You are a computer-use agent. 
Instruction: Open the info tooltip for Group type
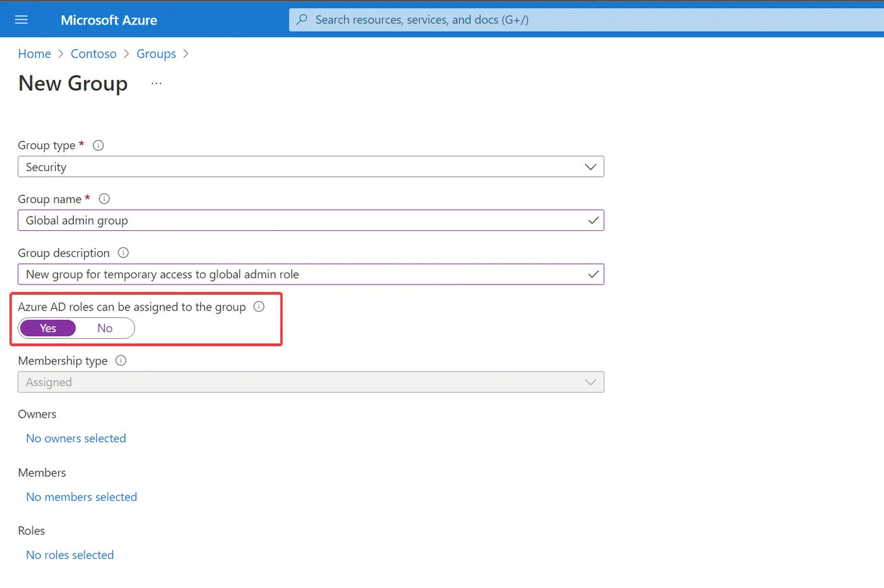tap(99, 145)
